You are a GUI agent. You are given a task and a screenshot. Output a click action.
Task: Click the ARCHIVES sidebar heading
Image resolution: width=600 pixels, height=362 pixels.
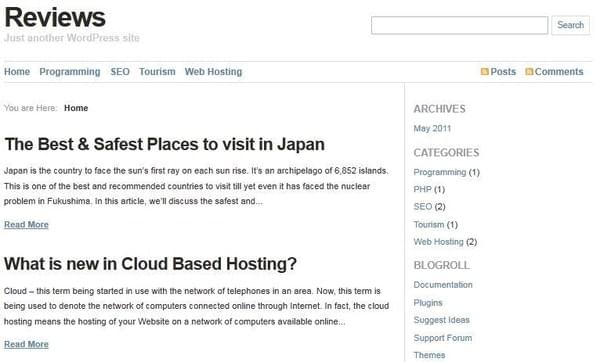[439, 109]
